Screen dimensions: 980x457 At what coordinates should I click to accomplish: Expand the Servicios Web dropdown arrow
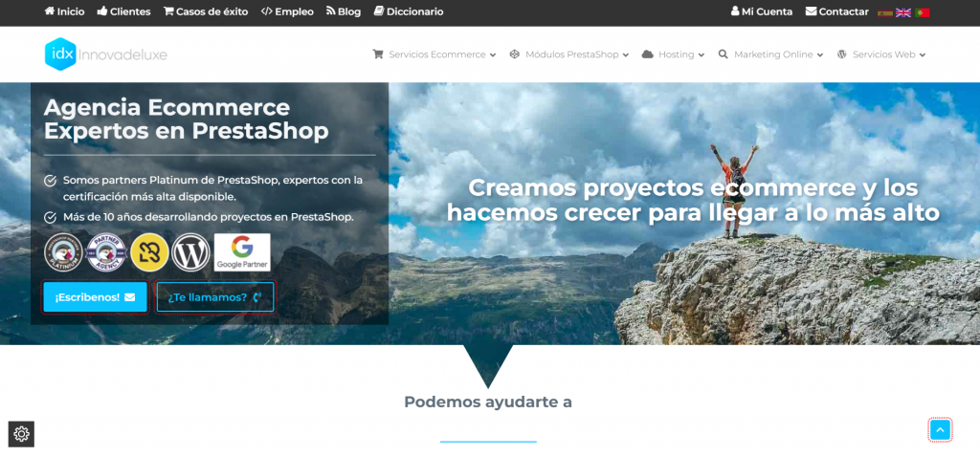tap(923, 54)
